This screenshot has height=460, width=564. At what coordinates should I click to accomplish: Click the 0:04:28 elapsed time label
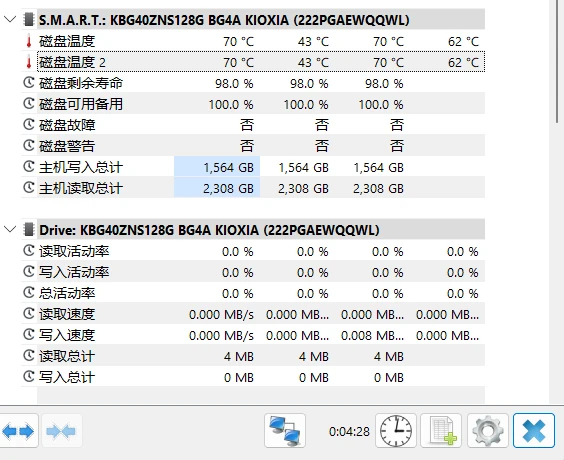pos(349,431)
